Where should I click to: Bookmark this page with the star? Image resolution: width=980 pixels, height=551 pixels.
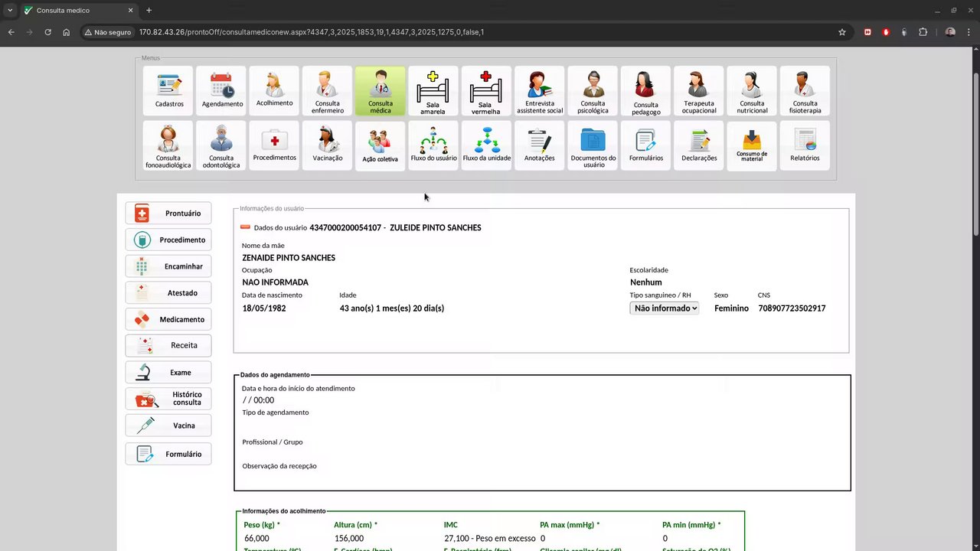[x=842, y=32]
